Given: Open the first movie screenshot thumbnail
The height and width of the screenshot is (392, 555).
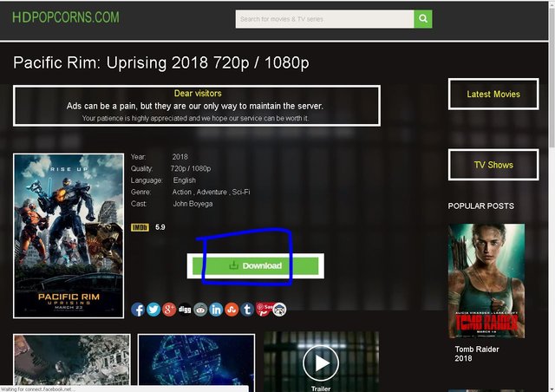Looking at the screenshot, I should pyautogui.click(x=72, y=359).
